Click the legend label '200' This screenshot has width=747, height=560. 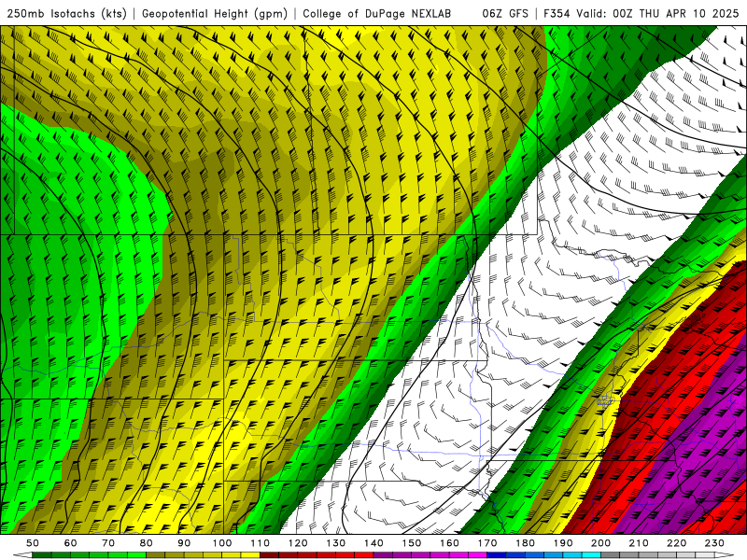pyautogui.click(x=600, y=543)
